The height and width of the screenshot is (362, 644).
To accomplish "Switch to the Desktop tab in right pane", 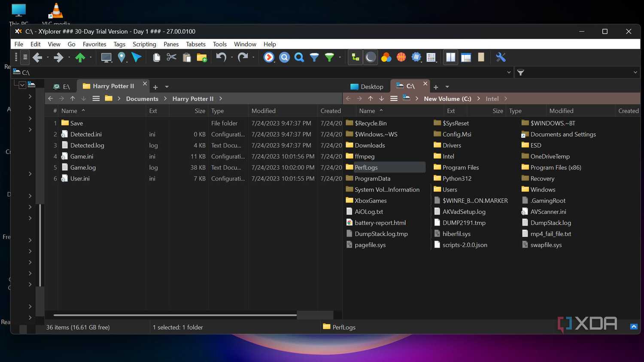I will coord(367,87).
